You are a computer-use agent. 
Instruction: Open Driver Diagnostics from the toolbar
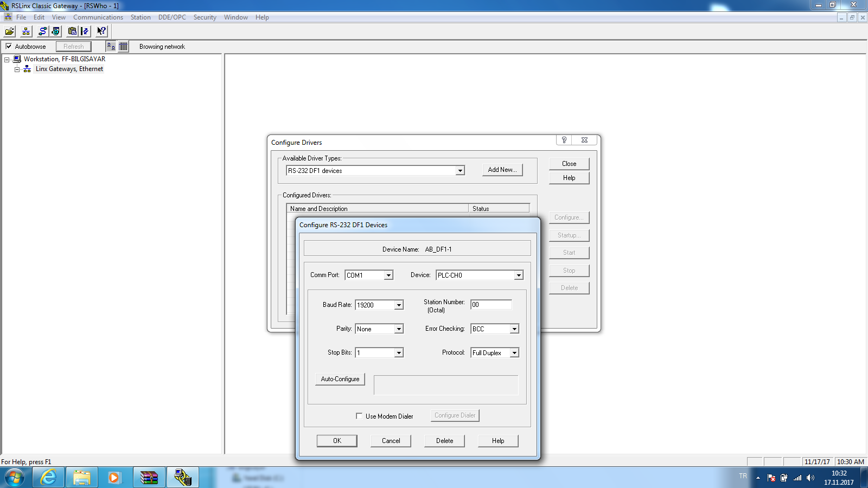coord(56,31)
